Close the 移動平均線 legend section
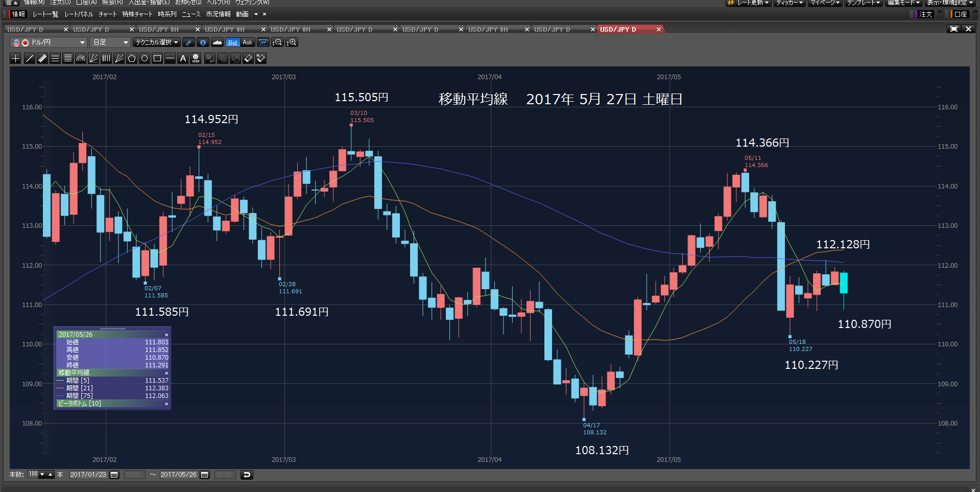Screen dimensions: 980x492 pos(166,373)
